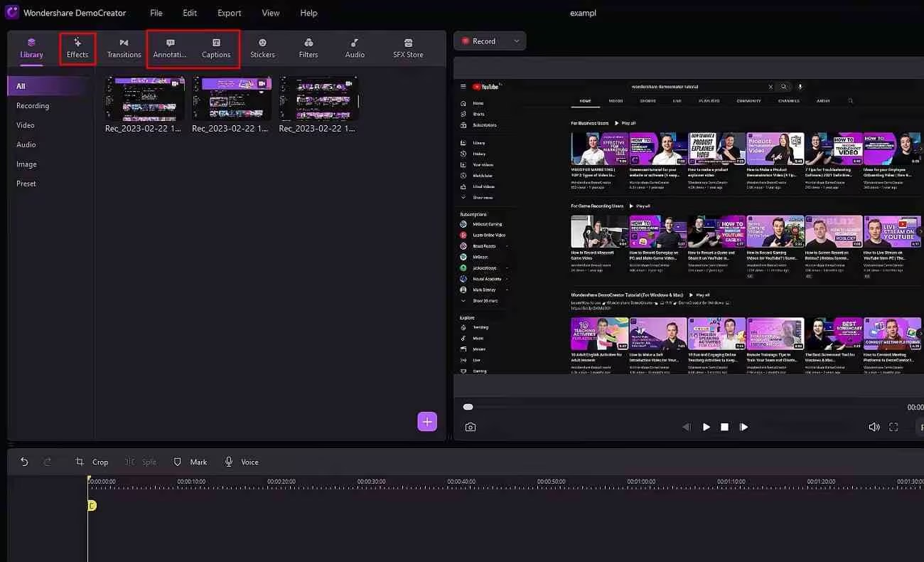Switch to the Audio tab in top toolbar
This screenshot has width=924, height=562.
tap(355, 48)
